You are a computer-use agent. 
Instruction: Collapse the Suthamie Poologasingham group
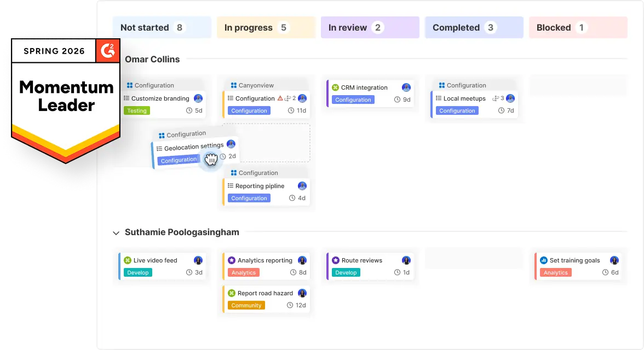point(116,233)
